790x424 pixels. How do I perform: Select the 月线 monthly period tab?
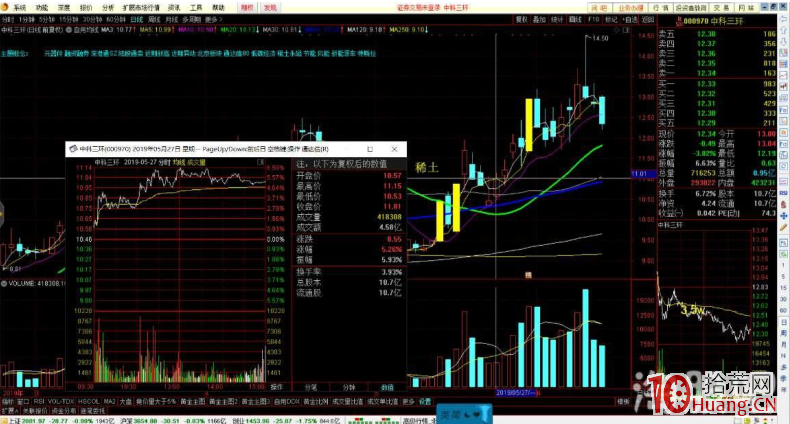pos(172,19)
